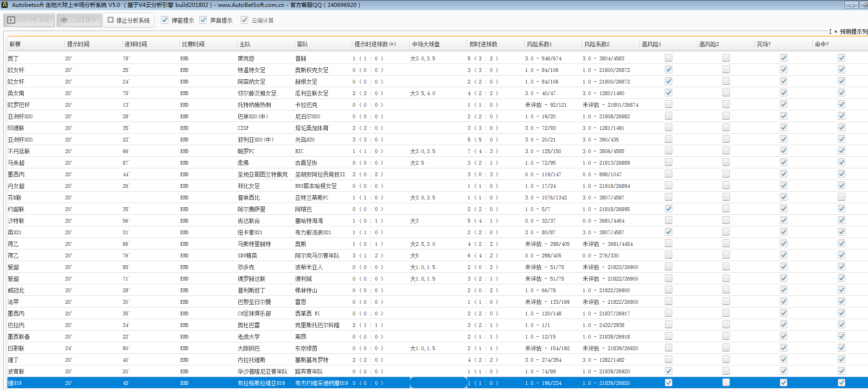The width and height of the screenshot is (868, 390).
Task: Check 高风险1 box for the 席克臣 row
Action: coord(668,58)
